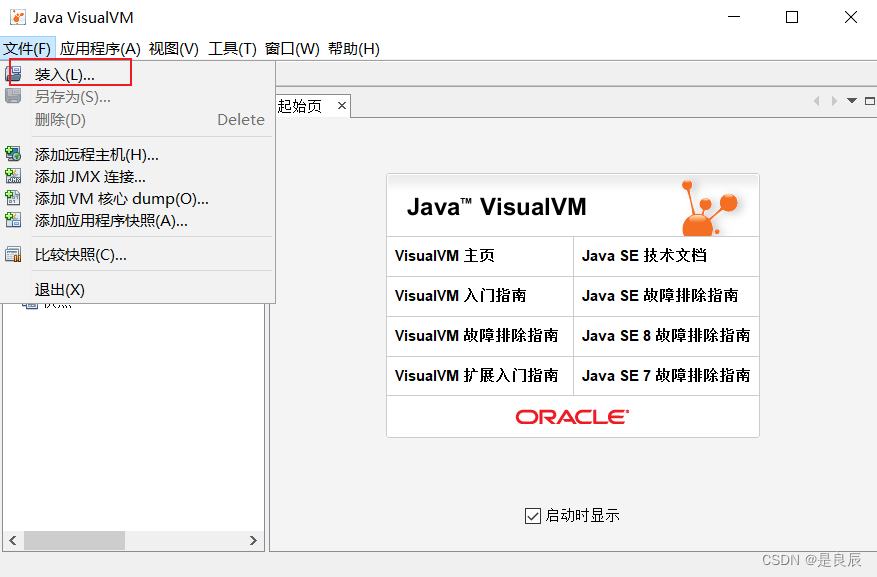The image size is (877, 577).
Task: Click the scroll tabs left arrow
Action: coord(817,101)
